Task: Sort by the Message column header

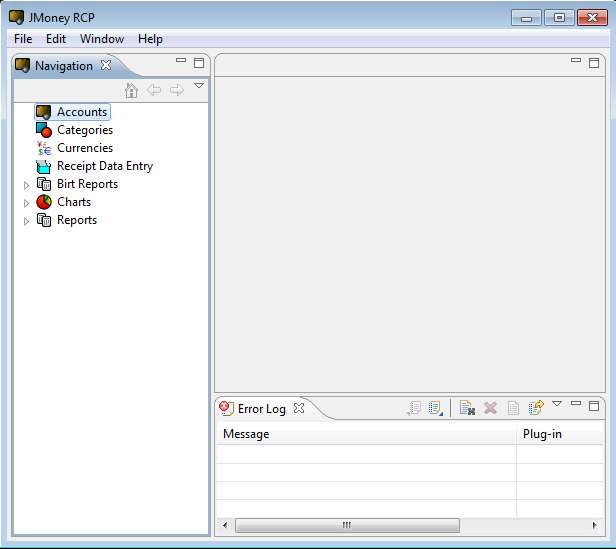Action: 366,434
